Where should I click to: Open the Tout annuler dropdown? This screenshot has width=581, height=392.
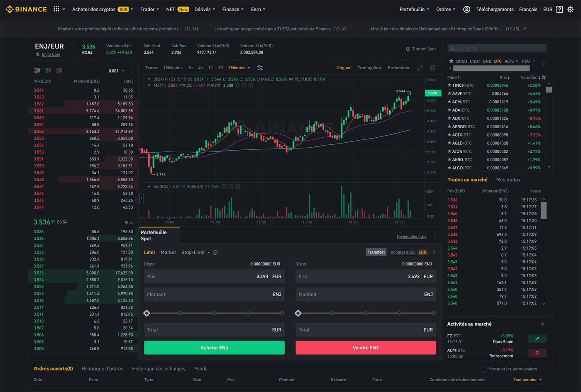(x=527, y=380)
